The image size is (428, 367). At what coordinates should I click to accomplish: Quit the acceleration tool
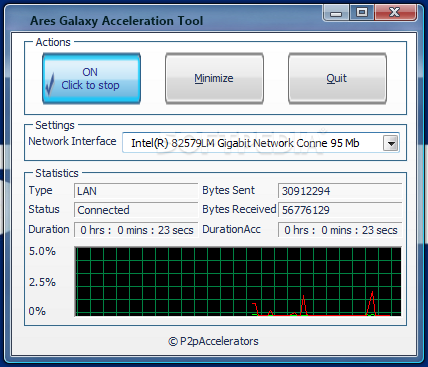(x=337, y=78)
